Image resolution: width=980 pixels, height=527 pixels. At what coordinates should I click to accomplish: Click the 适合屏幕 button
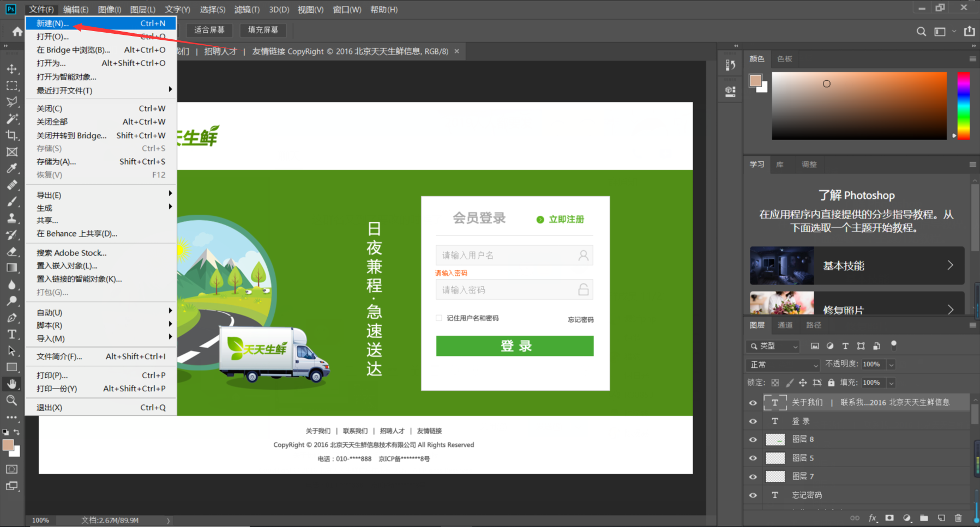pyautogui.click(x=209, y=30)
